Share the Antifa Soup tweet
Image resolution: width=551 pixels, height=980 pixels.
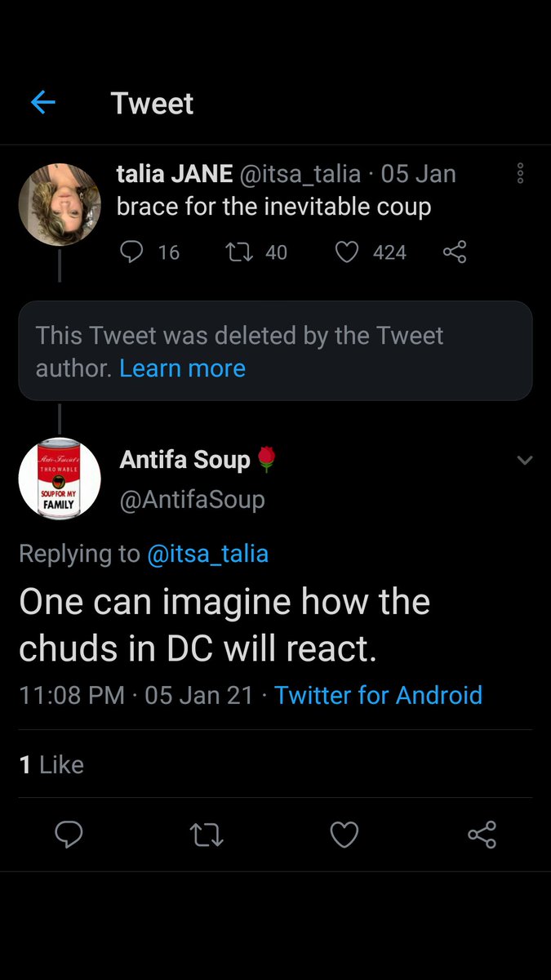[482, 834]
